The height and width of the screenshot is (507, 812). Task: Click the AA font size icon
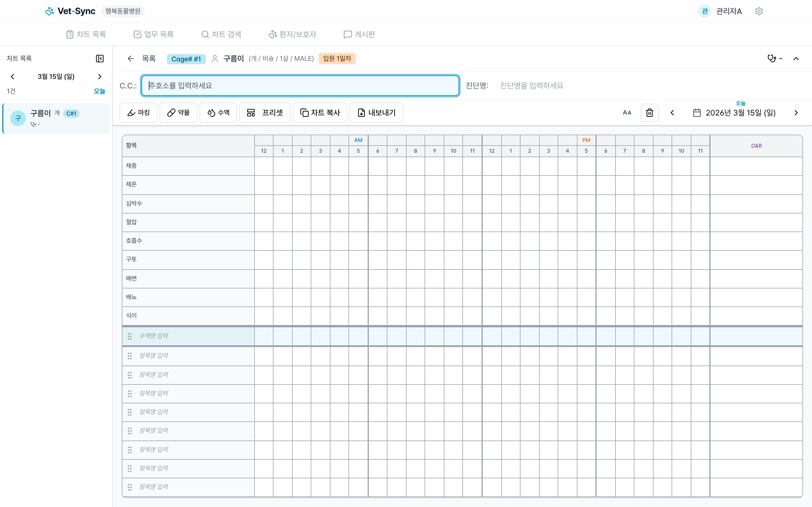(x=627, y=113)
